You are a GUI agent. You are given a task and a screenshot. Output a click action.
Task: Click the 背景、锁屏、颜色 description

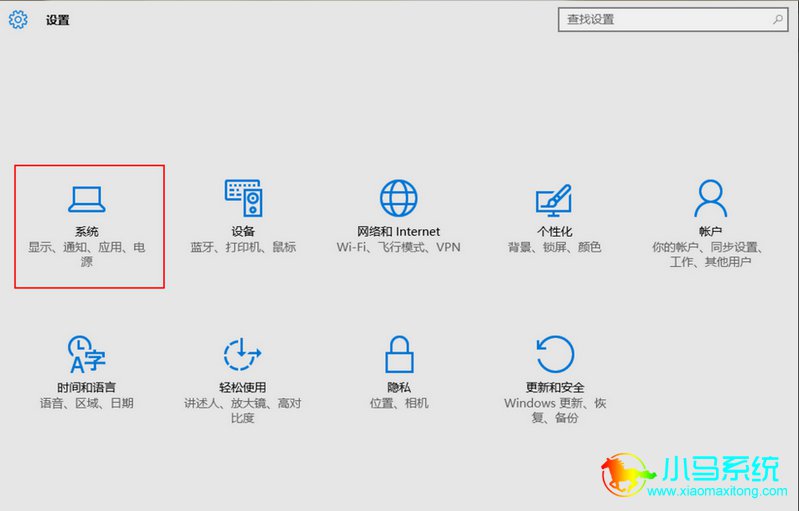click(x=554, y=247)
